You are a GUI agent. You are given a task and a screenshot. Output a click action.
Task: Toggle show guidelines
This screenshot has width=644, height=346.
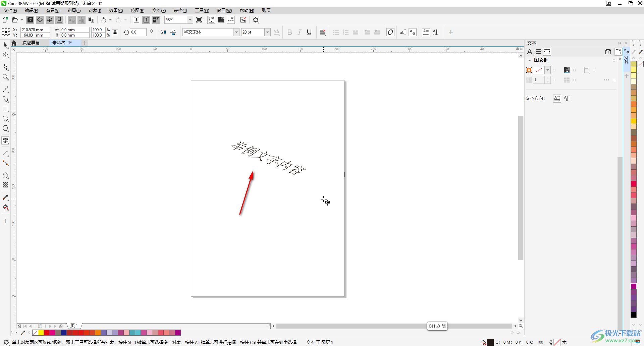[x=231, y=20]
